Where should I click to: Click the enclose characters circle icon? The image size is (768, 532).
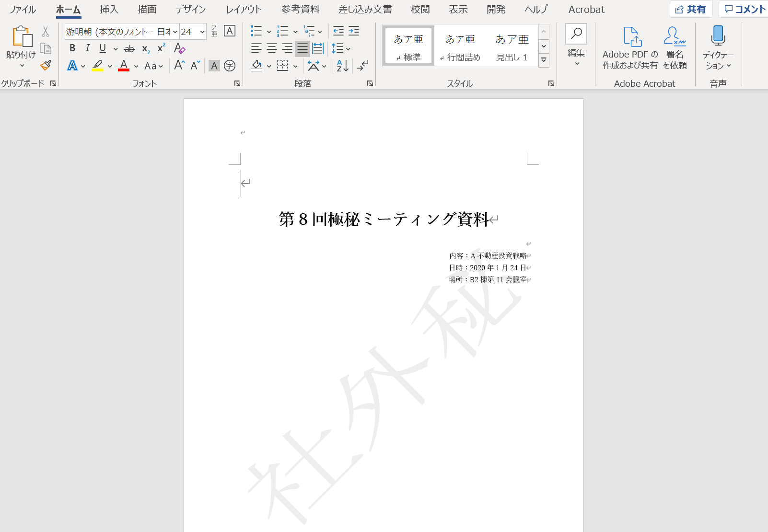point(230,66)
